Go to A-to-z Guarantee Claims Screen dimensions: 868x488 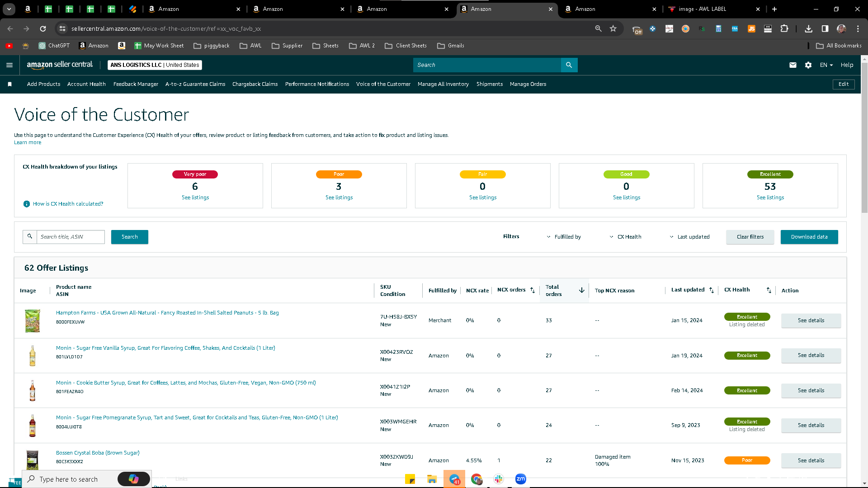[x=195, y=84]
